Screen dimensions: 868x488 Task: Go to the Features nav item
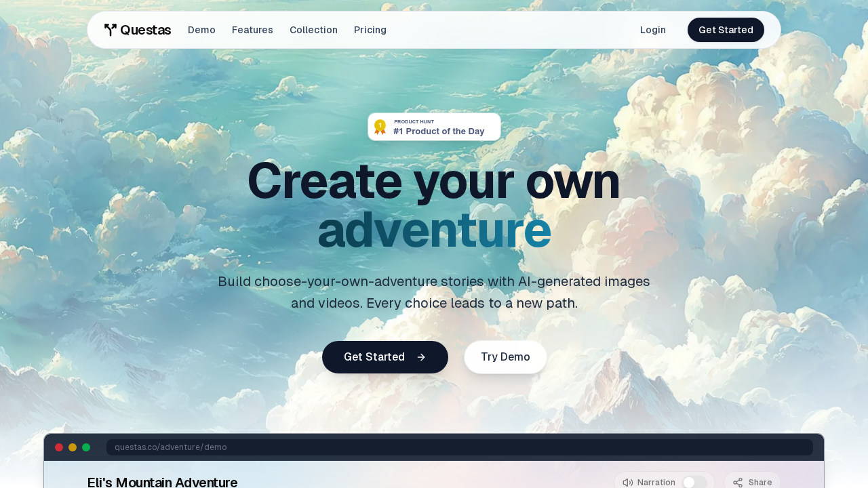point(252,30)
